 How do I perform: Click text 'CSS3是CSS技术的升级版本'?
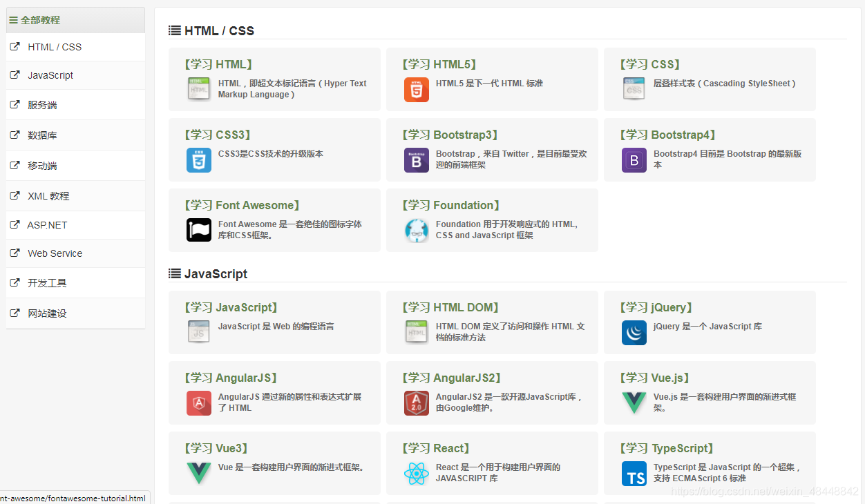tap(271, 153)
